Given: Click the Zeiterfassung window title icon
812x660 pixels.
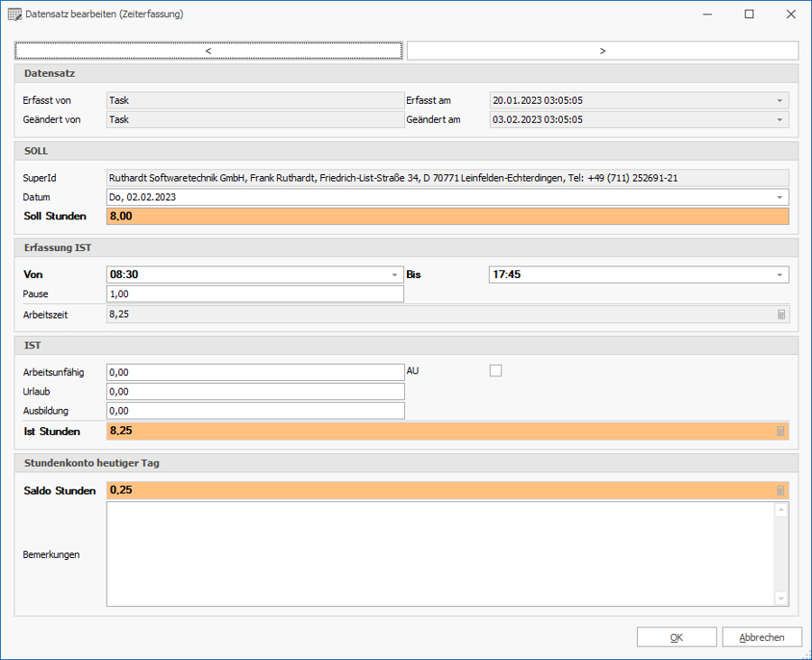Looking at the screenshot, I should [x=14, y=14].
